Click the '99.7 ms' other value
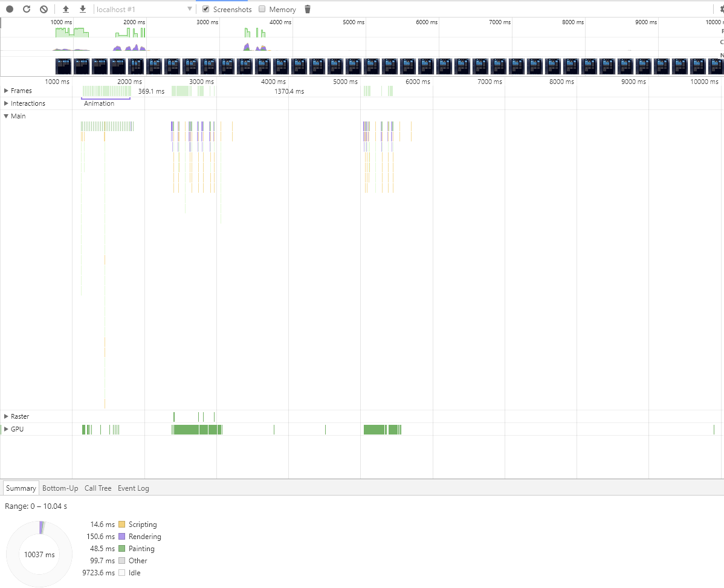 tap(103, 560)
